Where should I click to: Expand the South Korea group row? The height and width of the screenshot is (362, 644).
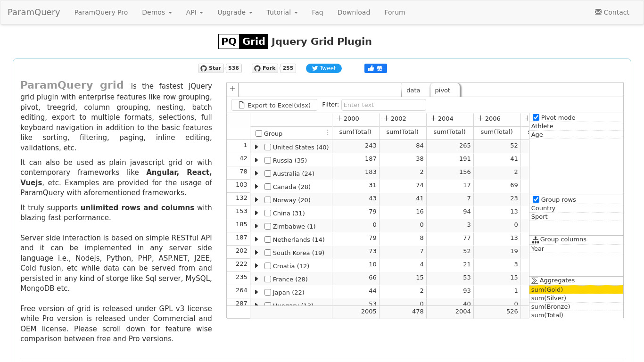point(256,253)
